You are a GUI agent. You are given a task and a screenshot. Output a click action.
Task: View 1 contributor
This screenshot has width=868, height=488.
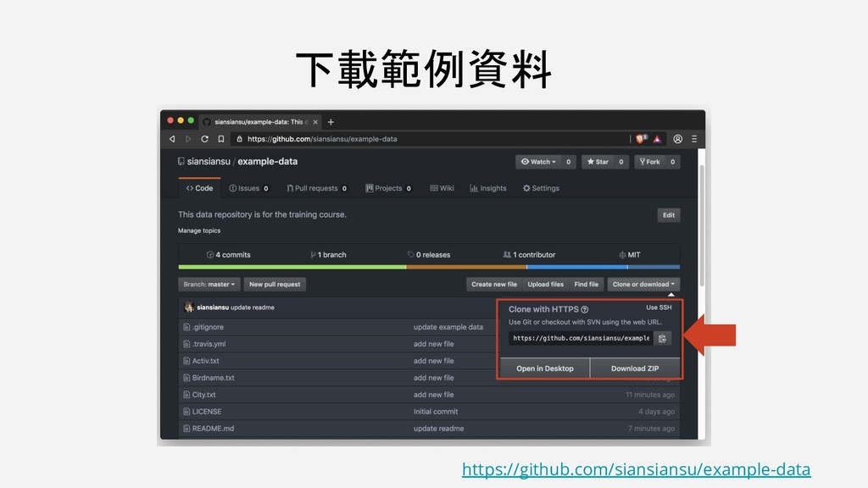(x=529, y=255)
